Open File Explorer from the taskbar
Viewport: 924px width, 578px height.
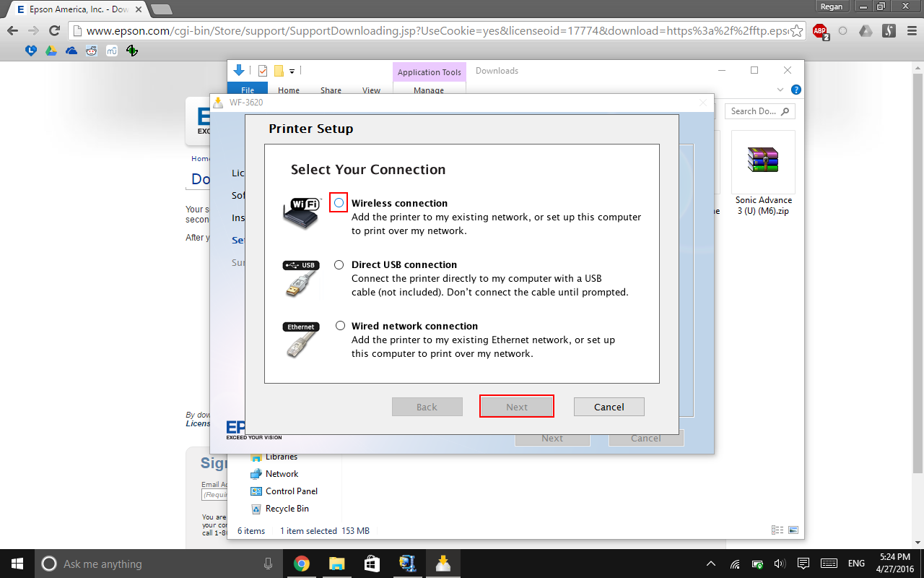336,564
